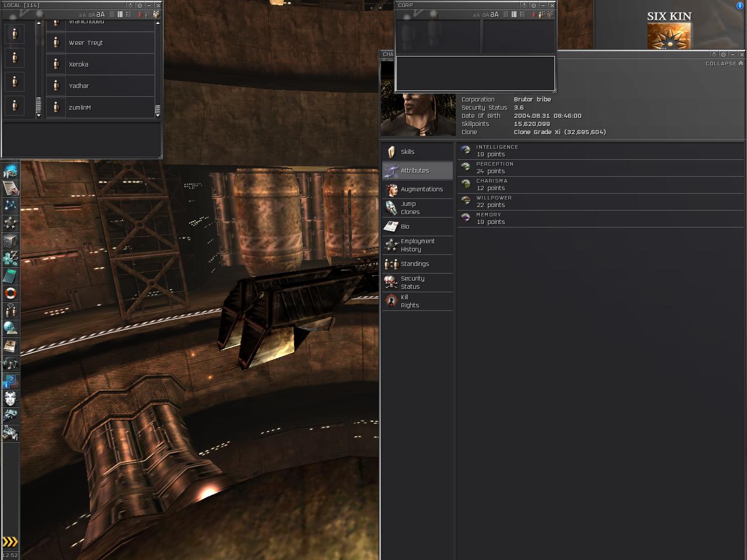Image resolution: width=747 pixels, height=560 pixels.
Task: Switch to the Augmentations tab
Action: [417, 189]
